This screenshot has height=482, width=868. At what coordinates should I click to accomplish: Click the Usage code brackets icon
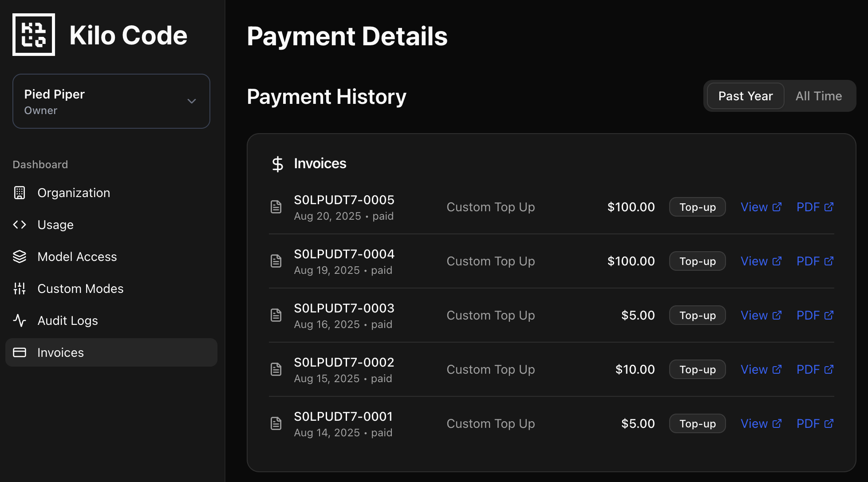tap(20, 225)
